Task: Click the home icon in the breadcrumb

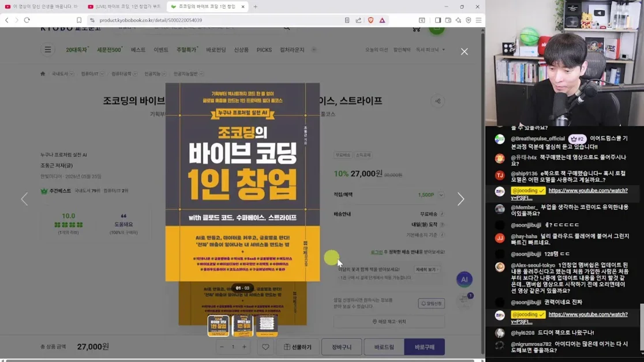Action: tap(43, 74)
